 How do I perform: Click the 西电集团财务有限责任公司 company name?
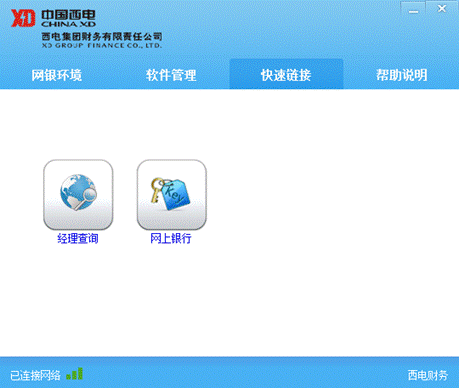coord(102,36)
